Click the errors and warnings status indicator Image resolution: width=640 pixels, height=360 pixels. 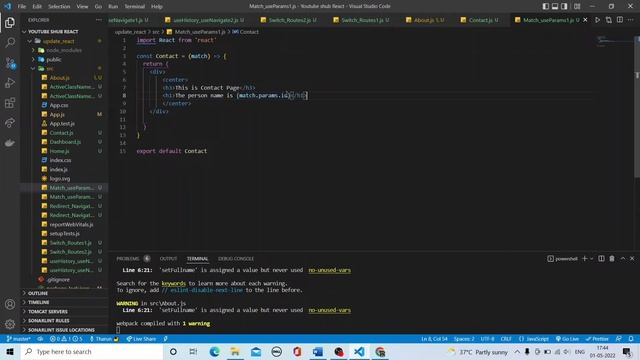click(66, 339)
